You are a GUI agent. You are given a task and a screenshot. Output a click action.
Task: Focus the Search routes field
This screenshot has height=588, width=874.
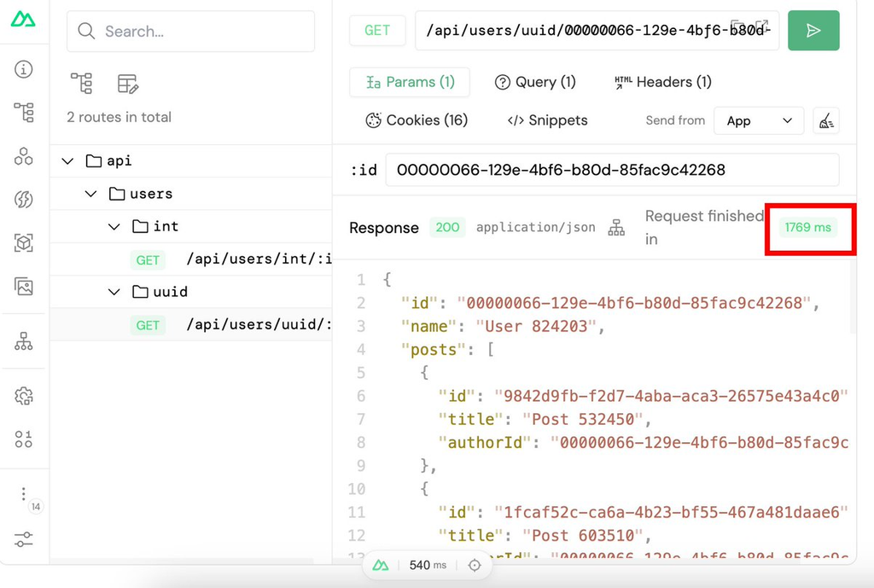tap(190, 32)
